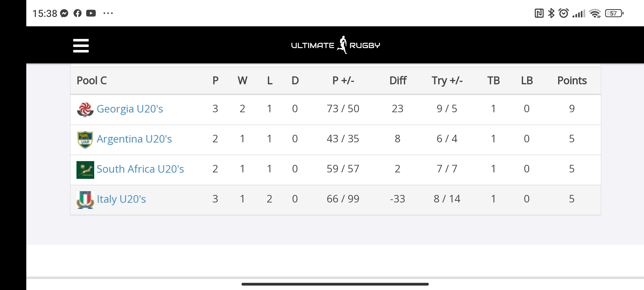Tap the Bluetooth status icon
Image resolution: width=644 pixels, height=290 pixels.
tap(551, 13)
